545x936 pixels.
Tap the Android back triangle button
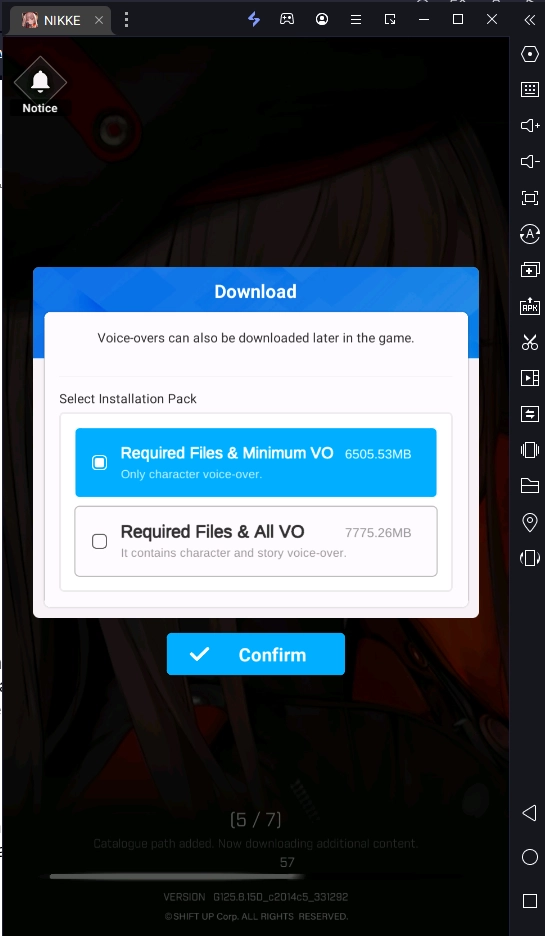coord(529,812)
